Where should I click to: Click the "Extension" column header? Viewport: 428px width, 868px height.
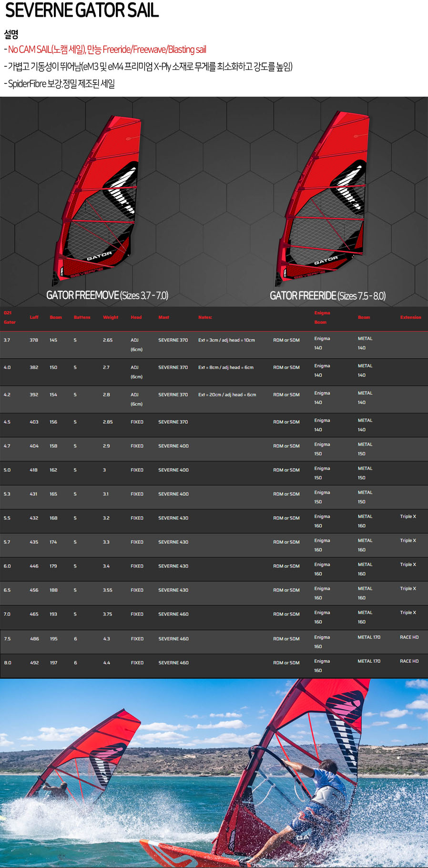(x=411, y=317)
